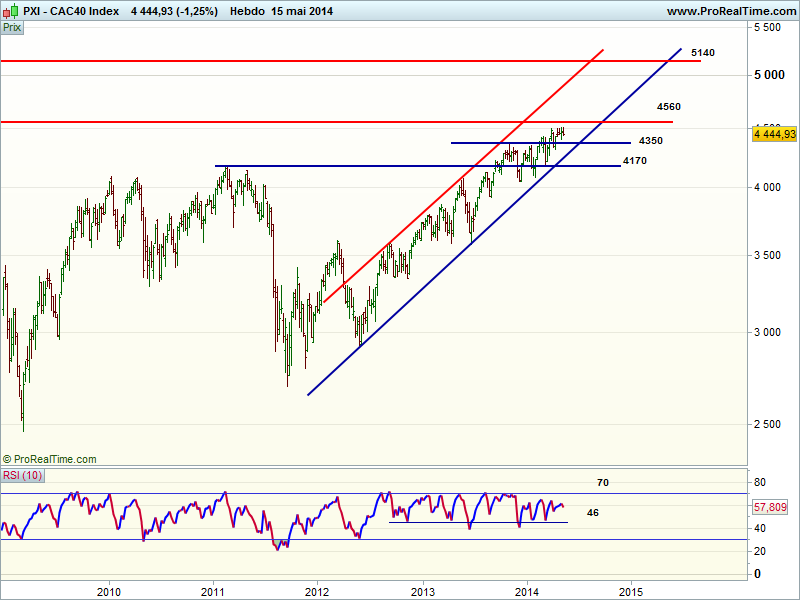Click the 2010 marker on time axis
Image resolution: width=800 pixels, height=600 pixels.
click(x=109, y=590)
